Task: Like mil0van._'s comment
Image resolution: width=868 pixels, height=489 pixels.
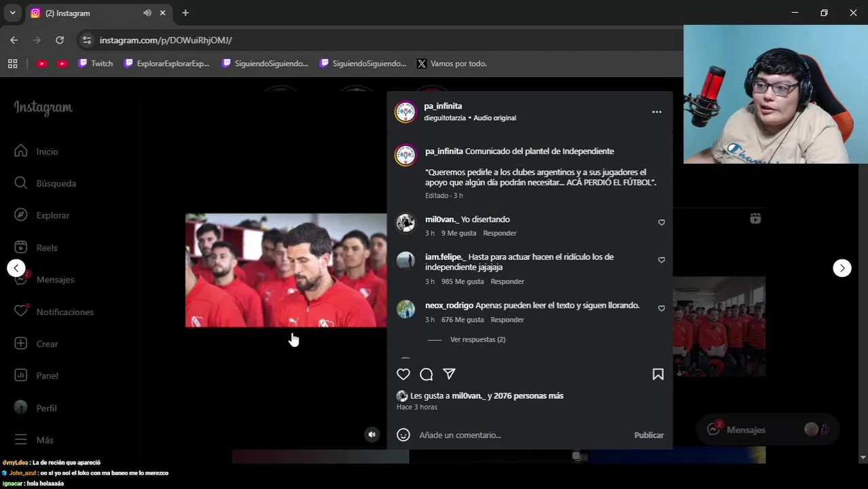Action: (x=662, y=222)
